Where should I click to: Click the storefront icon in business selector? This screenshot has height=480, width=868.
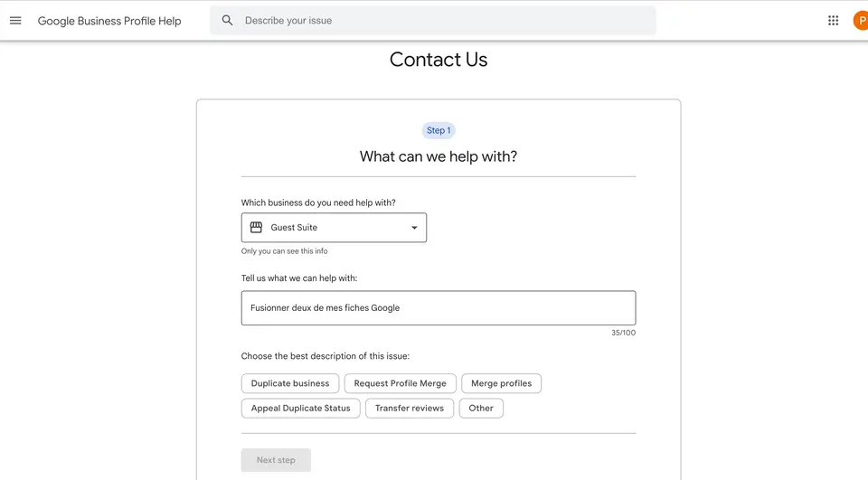point(256,228)
